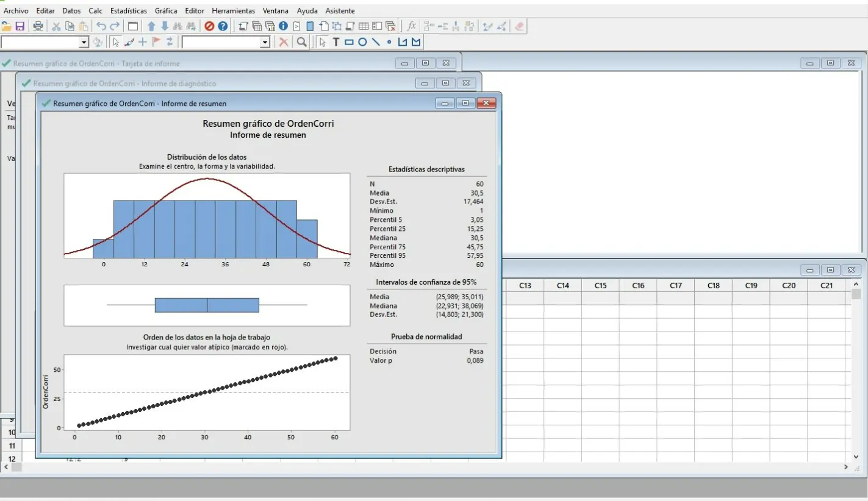Click the histogram plot in Informe de resumen
The image size is (868, 501).
coord(207,216)
